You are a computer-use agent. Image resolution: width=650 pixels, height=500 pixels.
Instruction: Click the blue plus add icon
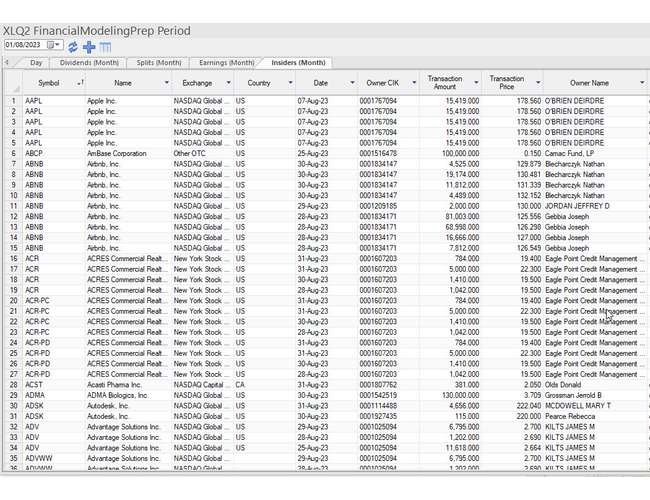[89, 47]
